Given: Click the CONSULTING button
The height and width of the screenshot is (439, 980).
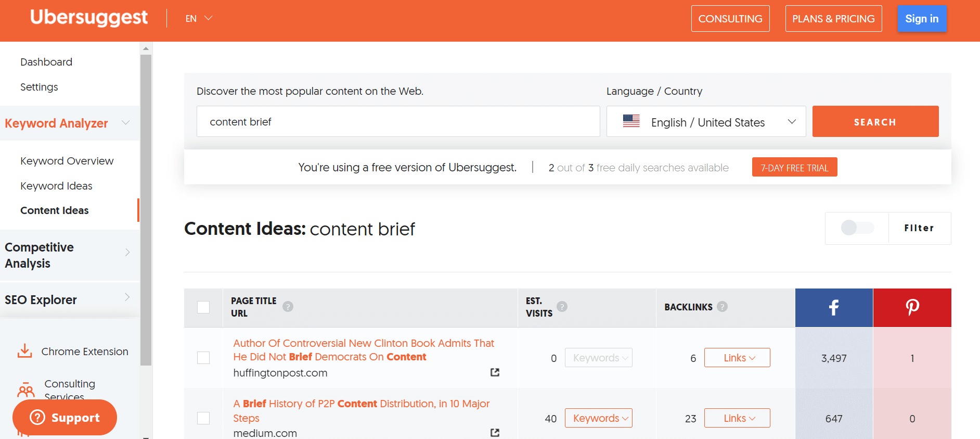Looking at the screenshot, I should tap(730, 19).
